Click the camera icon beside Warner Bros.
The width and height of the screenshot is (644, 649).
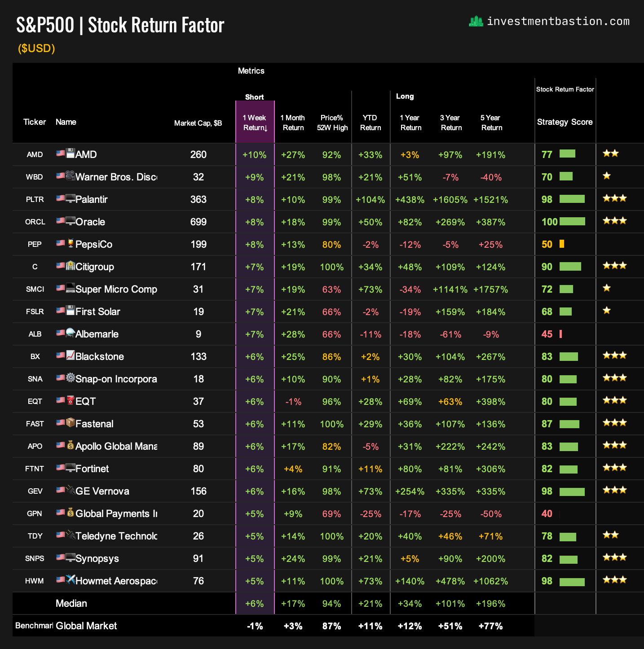point(70,176)
